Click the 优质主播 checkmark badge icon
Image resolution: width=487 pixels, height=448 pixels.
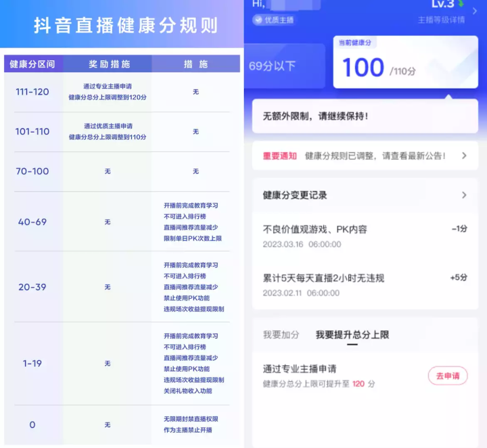[258, 20]
